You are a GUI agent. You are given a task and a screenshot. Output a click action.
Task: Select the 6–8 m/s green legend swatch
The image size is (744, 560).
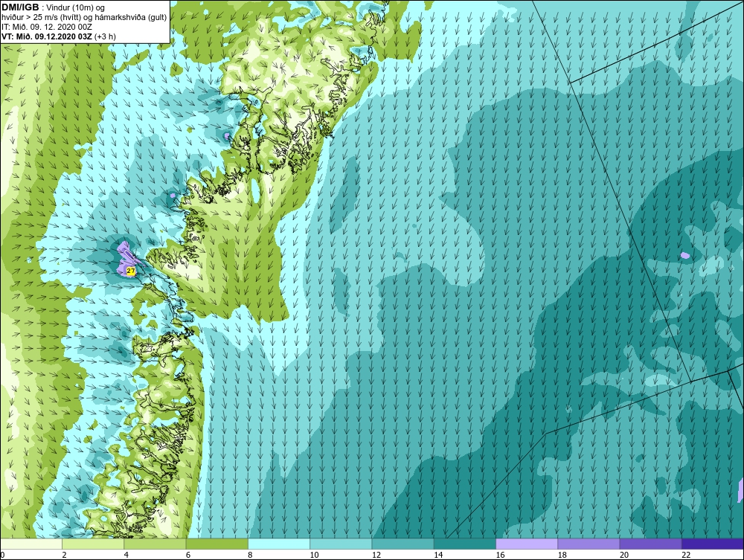tap(217, 544)
